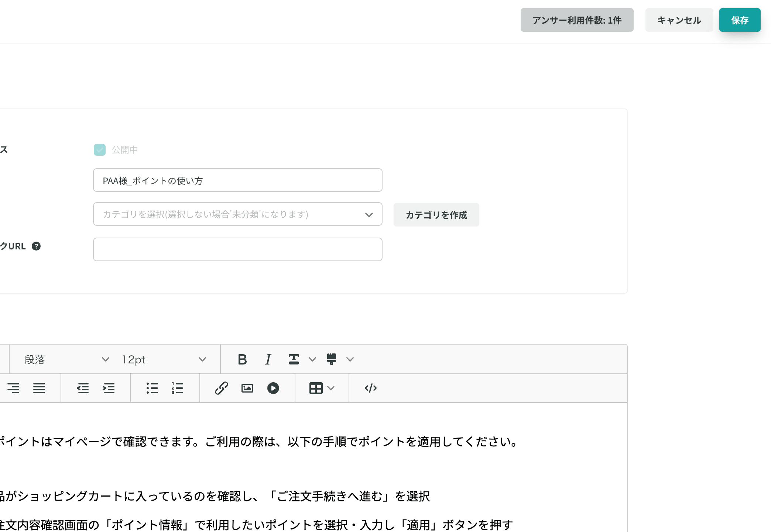The image size is (771, 532).
Task: Open highlight color options chevron
Action: [350, 359]
